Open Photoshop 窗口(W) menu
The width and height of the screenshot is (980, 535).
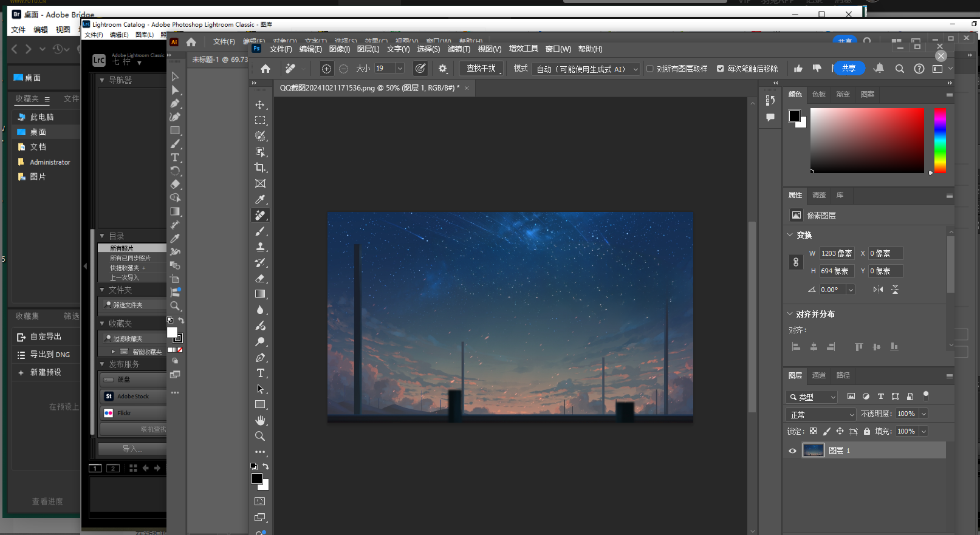[x=558, y=49]
